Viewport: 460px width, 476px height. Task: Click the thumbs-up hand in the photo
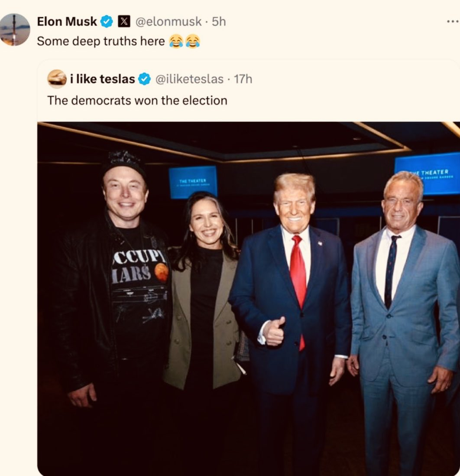click(274, 332)
